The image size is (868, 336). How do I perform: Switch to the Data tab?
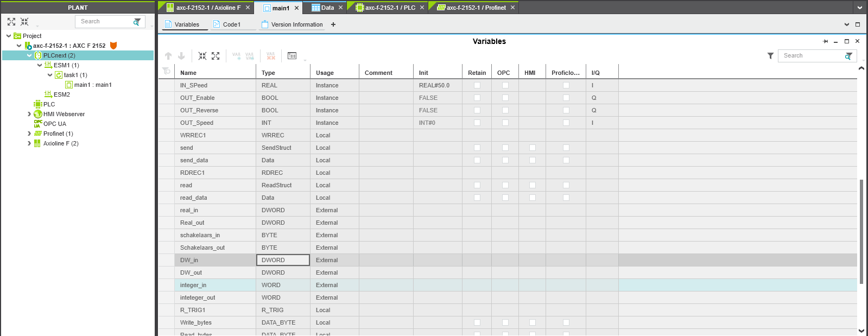[x=328, y=8]
